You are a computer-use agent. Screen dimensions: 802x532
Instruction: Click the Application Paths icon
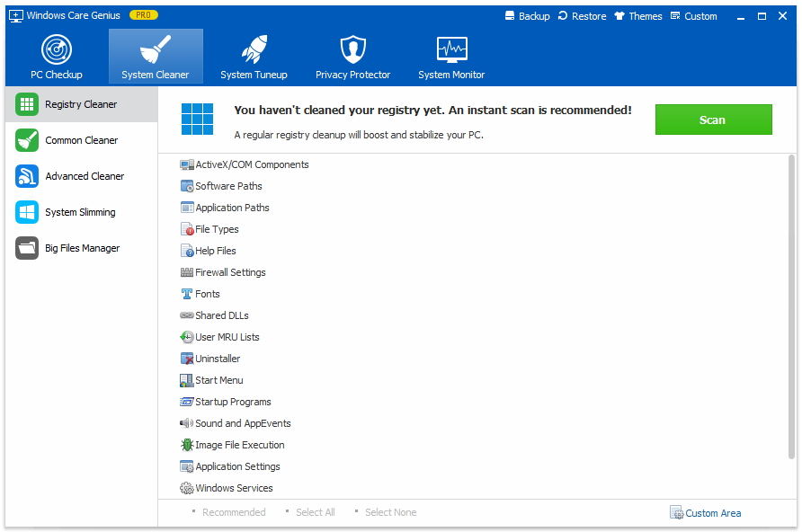coord(187,208)
